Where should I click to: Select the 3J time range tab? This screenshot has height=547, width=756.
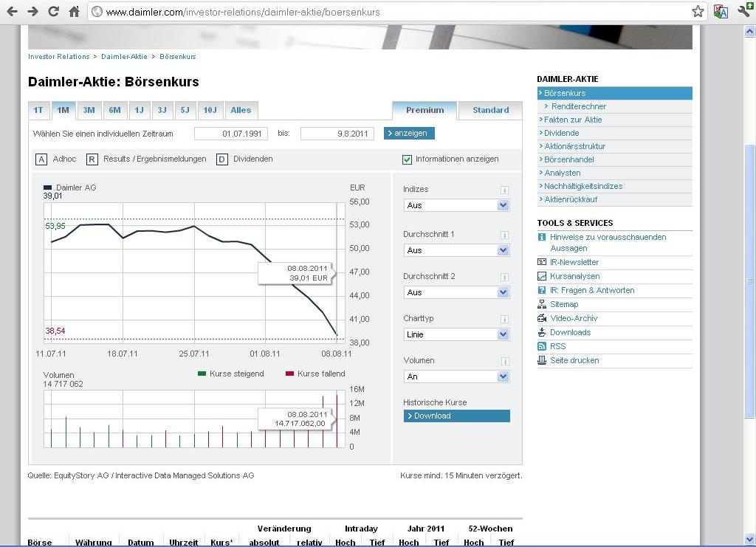coord(162,111)
